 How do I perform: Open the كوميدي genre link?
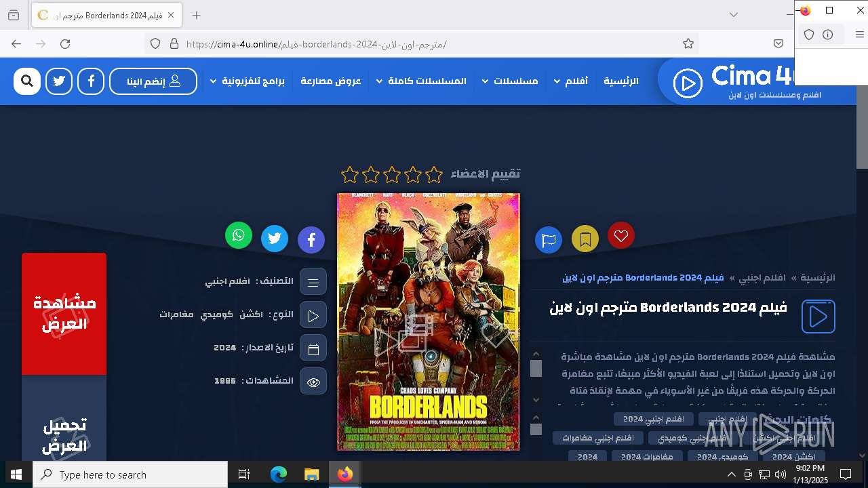click(217, 314)
